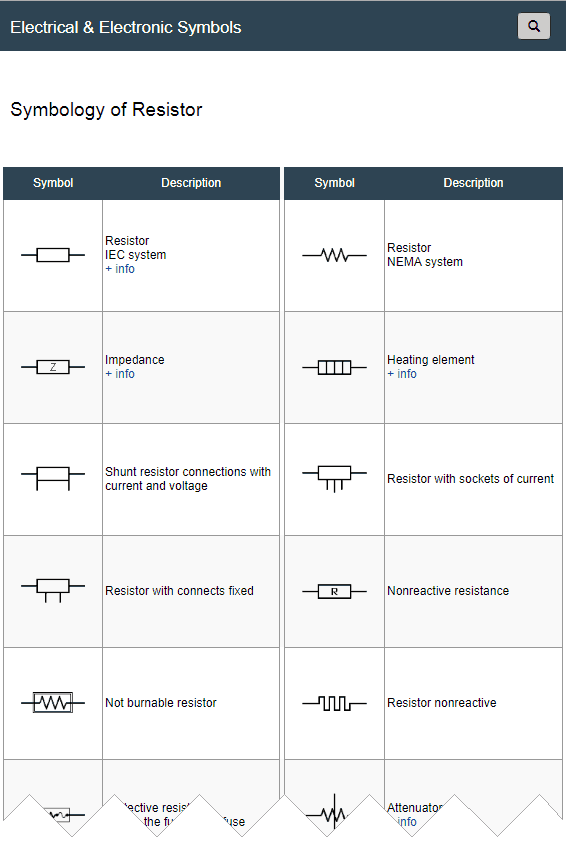The height and width of the screenshot is (850, 566).
Task: Click the resistor with connects fixed symbol
Action: [53, 590]
